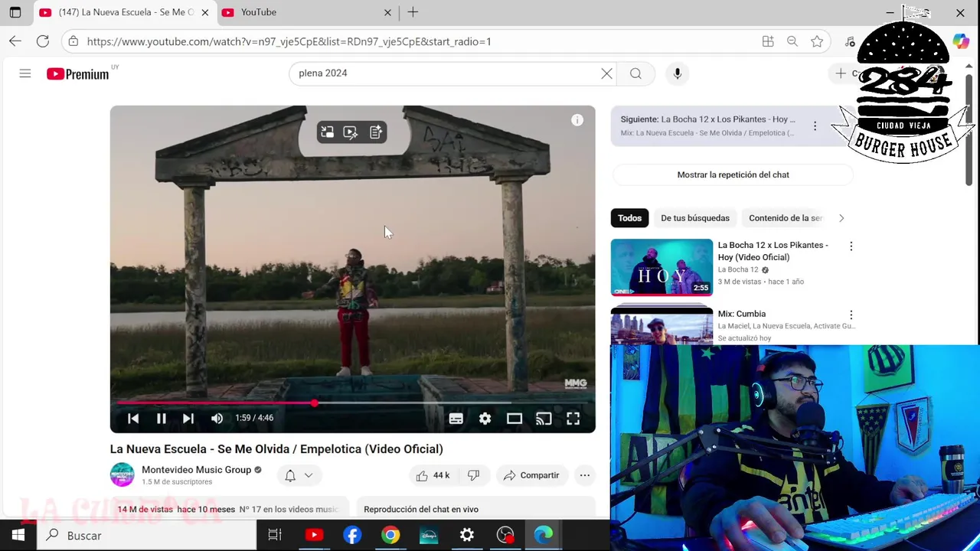Go back with browser arrow

15,41
